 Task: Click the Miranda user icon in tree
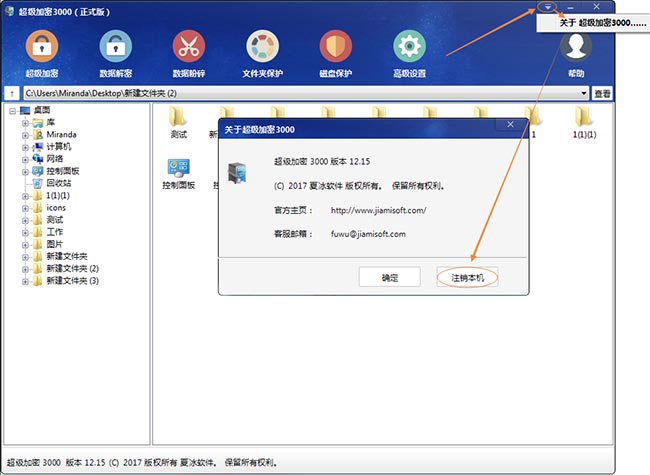38,135
